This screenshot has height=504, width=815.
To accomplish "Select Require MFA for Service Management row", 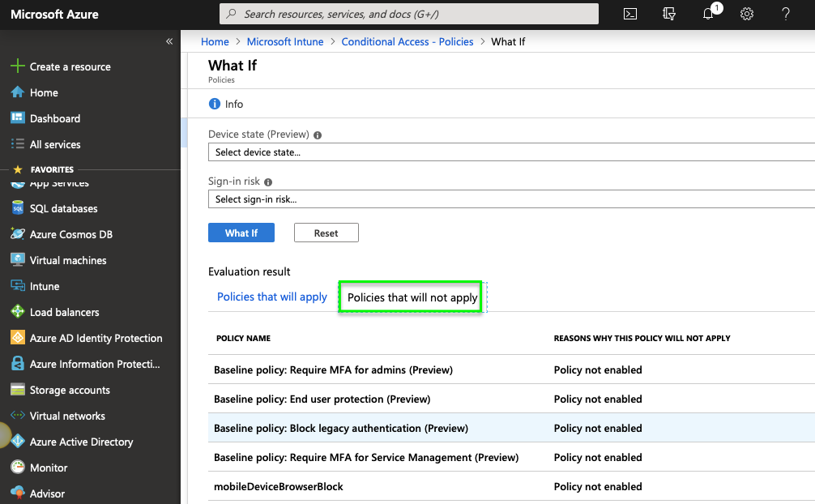I will [x=511, y=457].
